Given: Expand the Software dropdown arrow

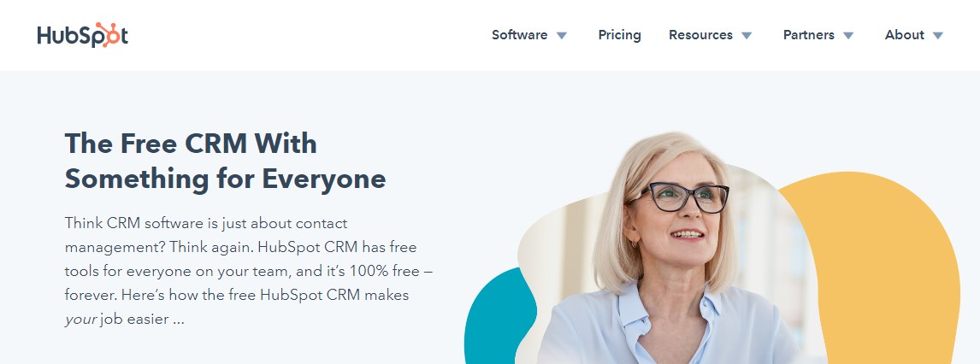Looking at the screenshot, I should (562, 36).
